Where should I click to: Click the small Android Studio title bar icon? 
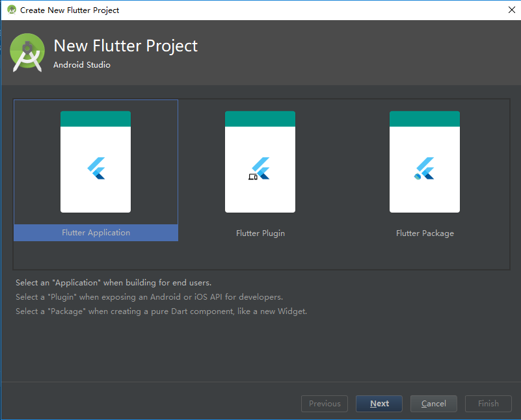click(12, 10)
